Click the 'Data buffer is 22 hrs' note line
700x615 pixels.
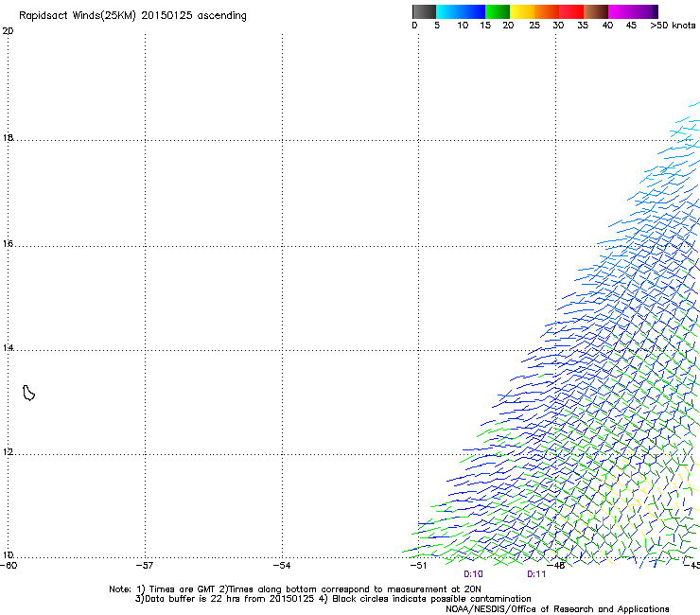tap(334, 599)
